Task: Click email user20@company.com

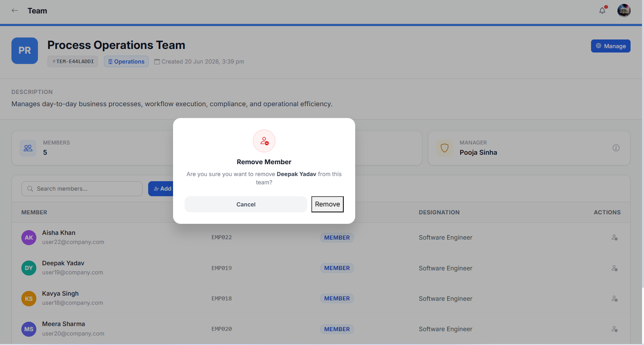Action: 73,334
